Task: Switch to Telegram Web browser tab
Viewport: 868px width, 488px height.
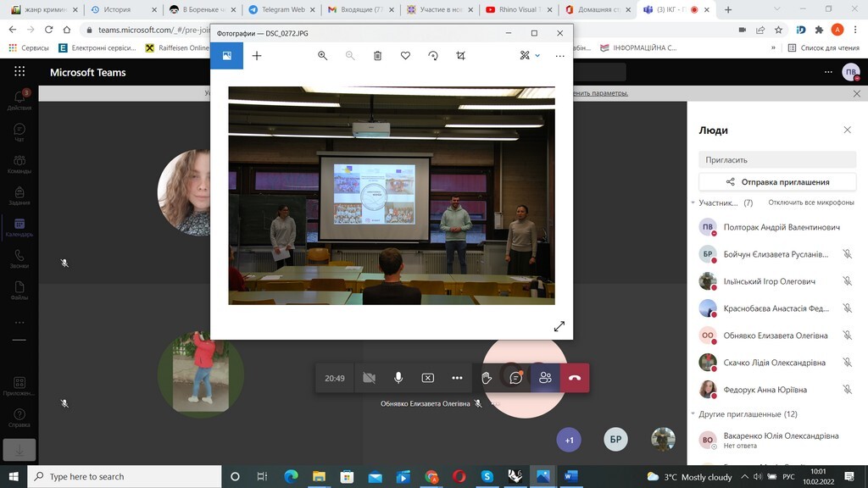Action: click(282, 9)
